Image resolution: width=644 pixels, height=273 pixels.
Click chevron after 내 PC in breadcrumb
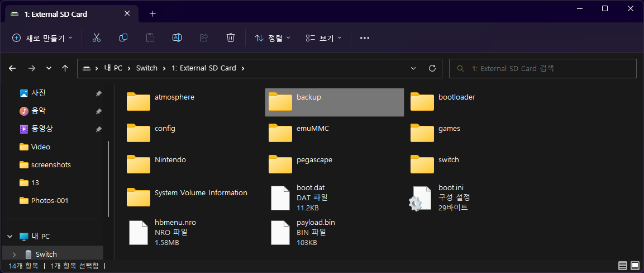click(130, 68)
